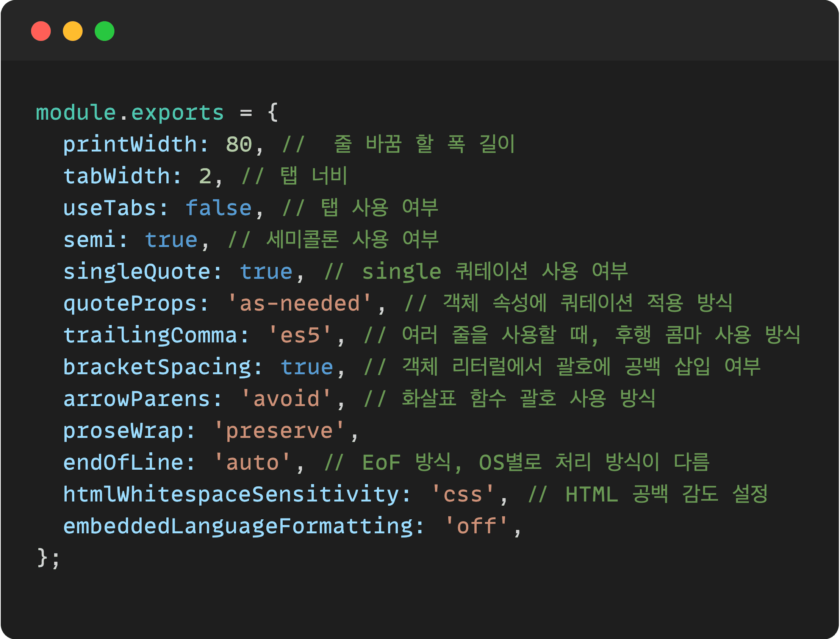Select the false value of useTabs

click(x=219, y=208)
